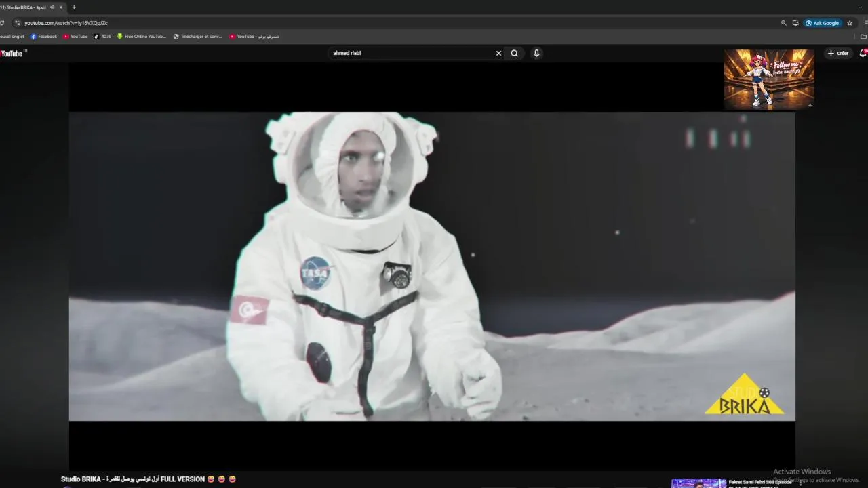868x488 pixels.
Task: Click the Créer button
Action: click(x=838, y=53)
